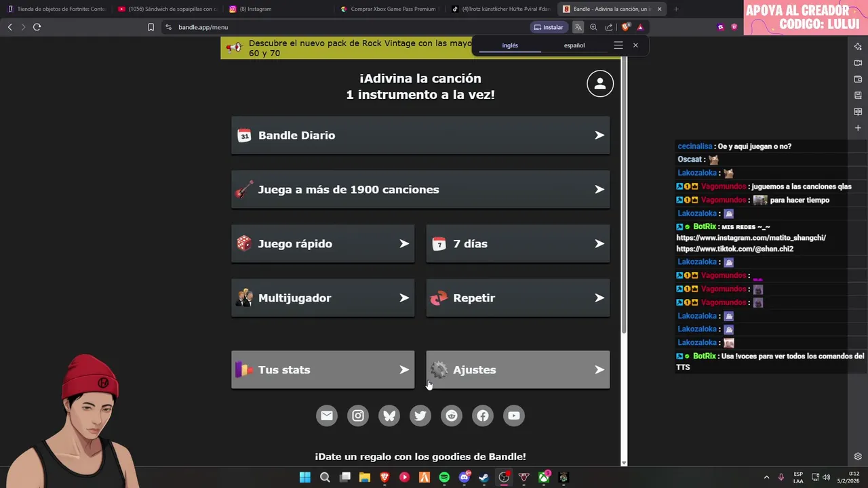Start Juego rápido mode
Image resolution: width=868 pixels, height=488 pixels.
click(x=323, y=243)
